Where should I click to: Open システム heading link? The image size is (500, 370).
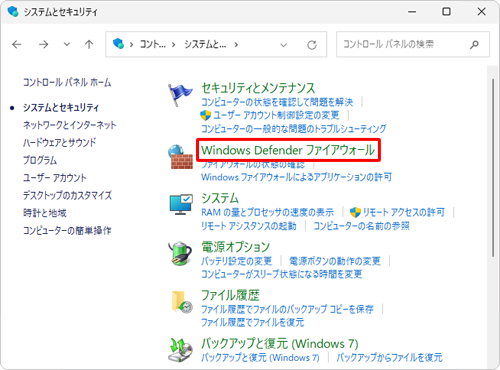pyautogui.click(x=220, y=198)
